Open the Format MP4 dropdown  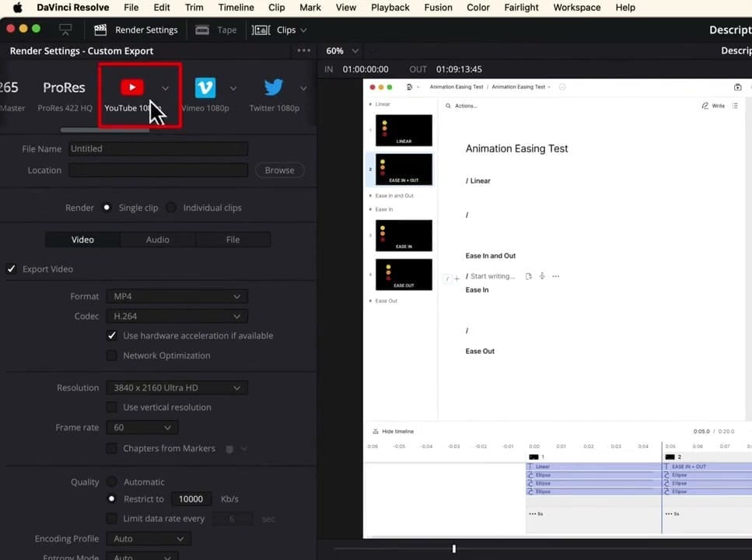tap(177, 296)
